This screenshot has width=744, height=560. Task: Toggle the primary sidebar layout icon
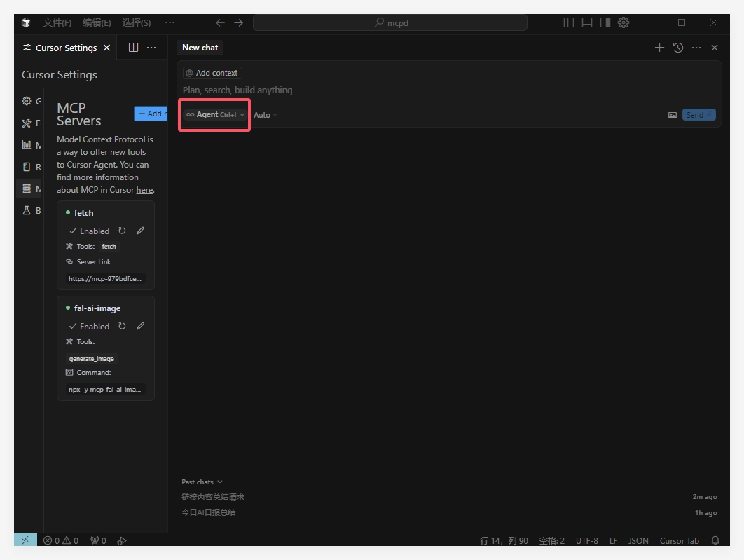pyautogui.click(x=569, y=22)
